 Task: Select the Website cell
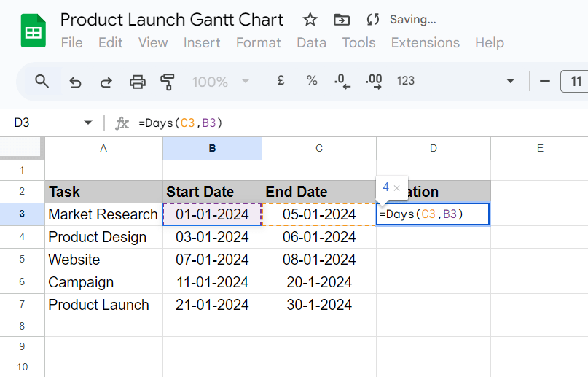tap(104, 259)
